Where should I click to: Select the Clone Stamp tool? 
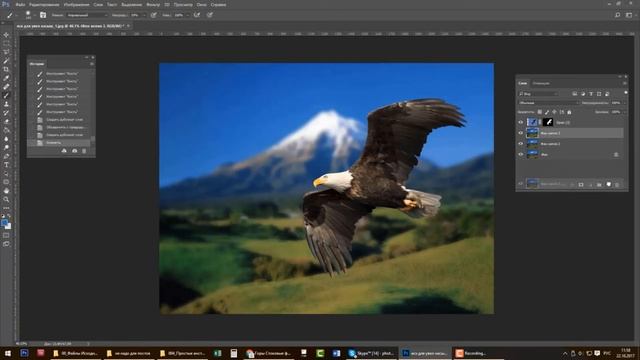click(x=6, y=104)
